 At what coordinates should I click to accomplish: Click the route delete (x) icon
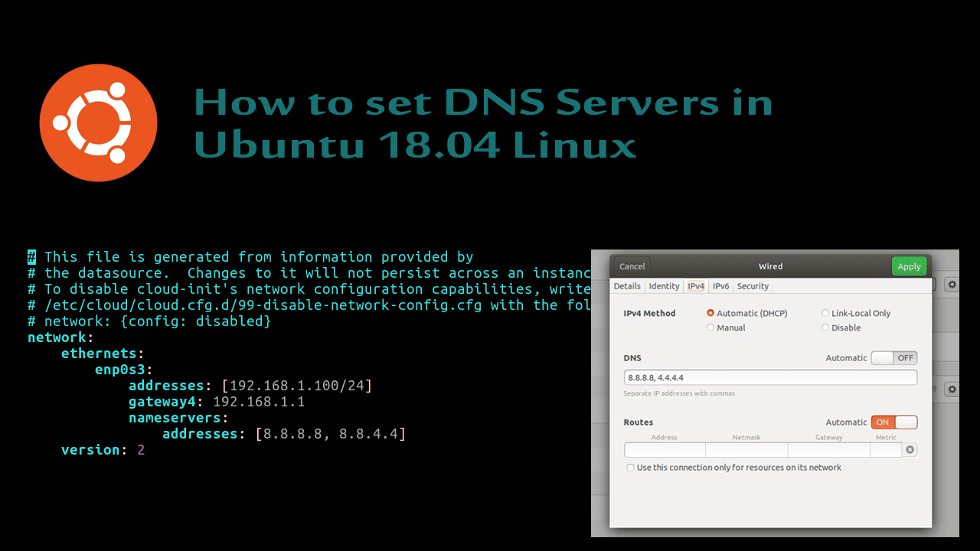tap(910, 450)
